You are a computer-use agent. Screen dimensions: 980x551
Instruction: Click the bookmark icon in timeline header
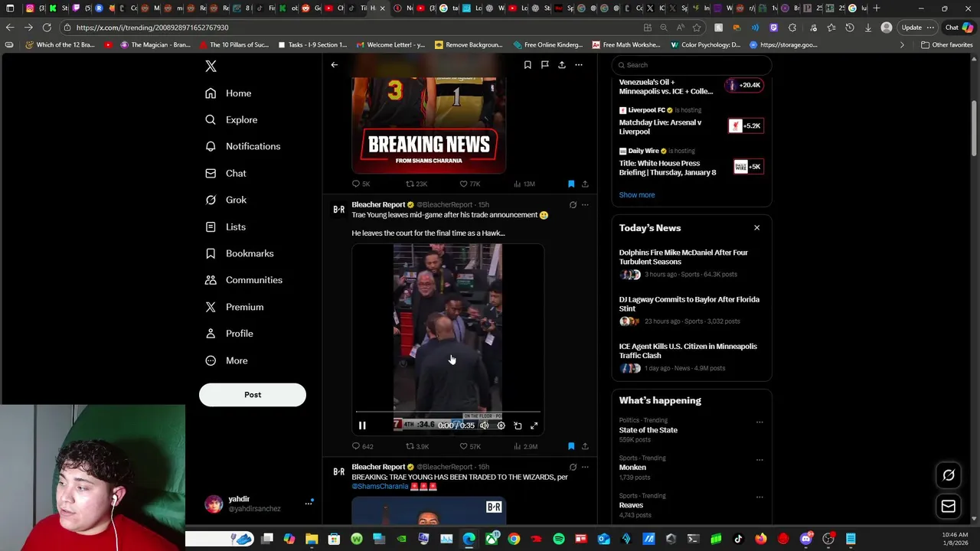pyautogui.click(x=528, y=65)
